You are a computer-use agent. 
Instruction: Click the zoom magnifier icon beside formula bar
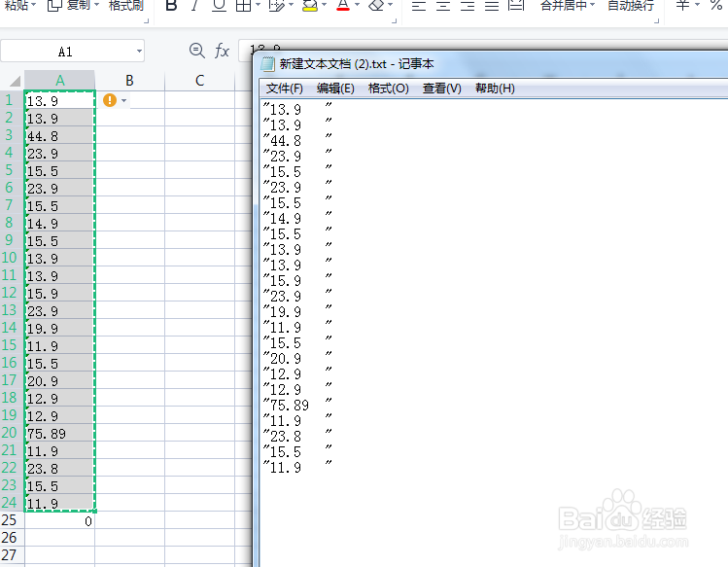197,51
